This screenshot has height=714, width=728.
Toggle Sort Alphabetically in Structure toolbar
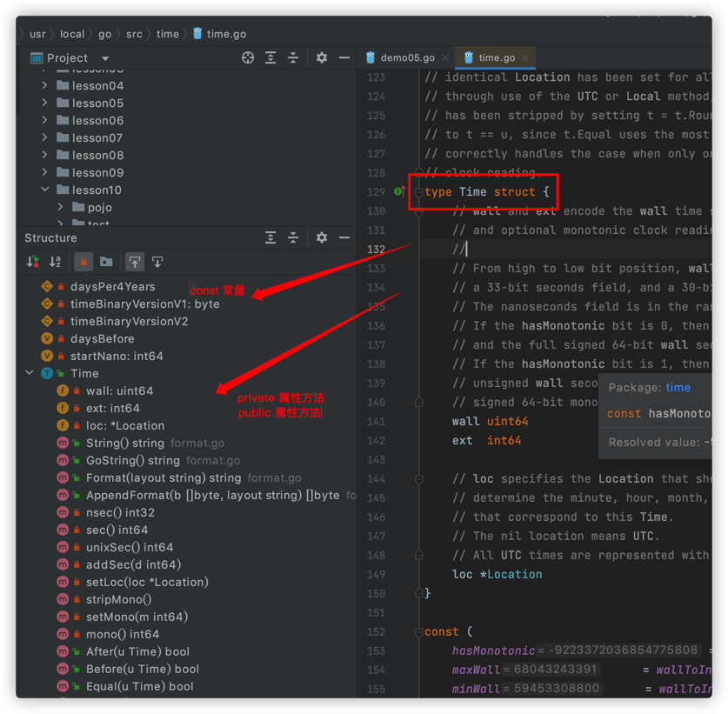click(x=56, y=263)
